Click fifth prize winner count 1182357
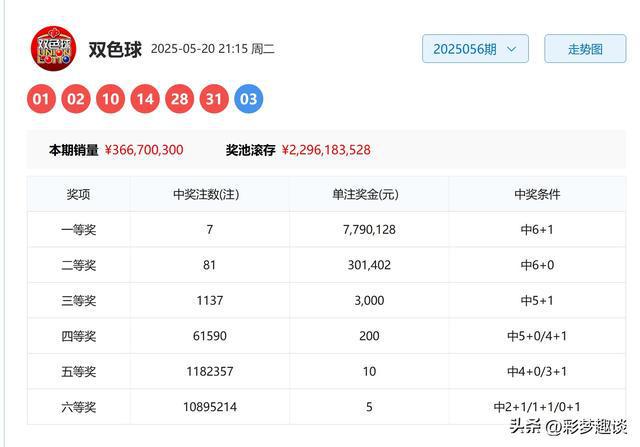Viewport: 640px width, 447px height. point(210,371)
